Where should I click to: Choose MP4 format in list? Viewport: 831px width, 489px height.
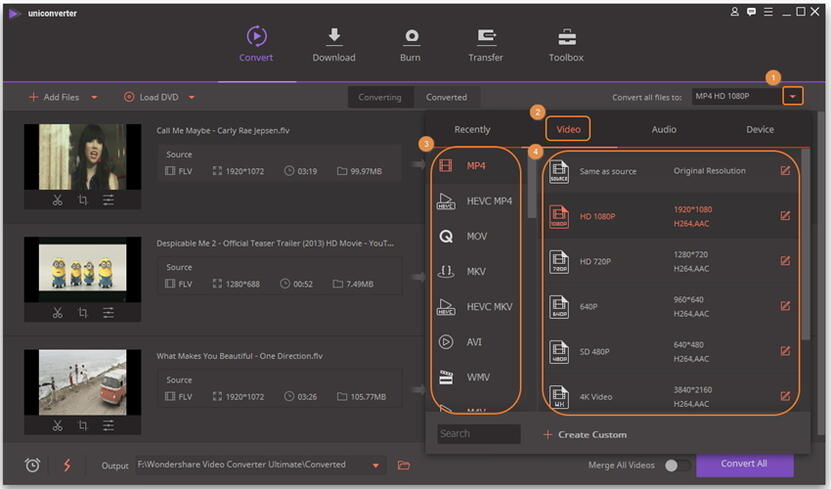pyautogui.click(x=476, y=166)
